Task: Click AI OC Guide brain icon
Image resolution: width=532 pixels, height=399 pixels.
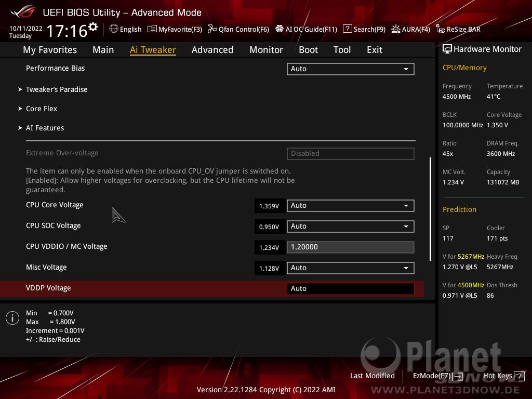Action: (279, 29)
